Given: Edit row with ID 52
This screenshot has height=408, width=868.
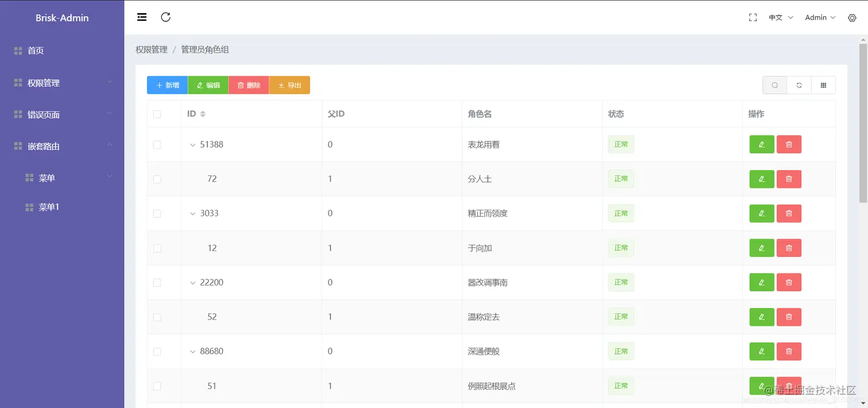Looking at the screenshot, I should point(762,317).
